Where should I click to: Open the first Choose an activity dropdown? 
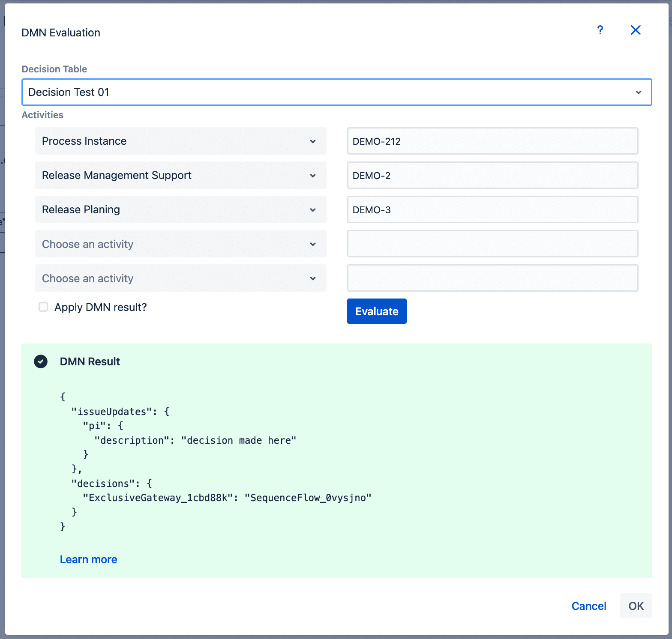[180, 244]
